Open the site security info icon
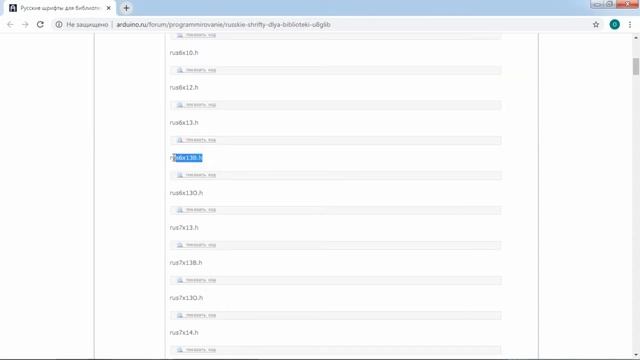640x360 pixels. pos(59,24)
